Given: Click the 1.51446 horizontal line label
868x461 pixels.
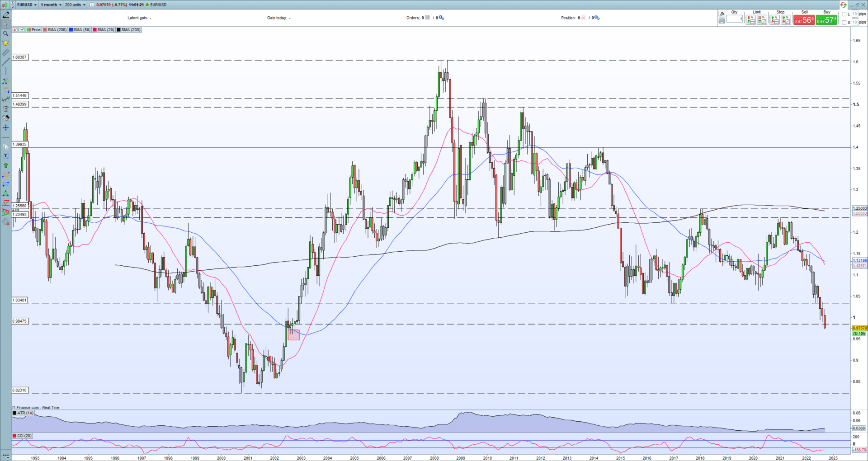Looking at the screenshot, I should tap(20, 96).
